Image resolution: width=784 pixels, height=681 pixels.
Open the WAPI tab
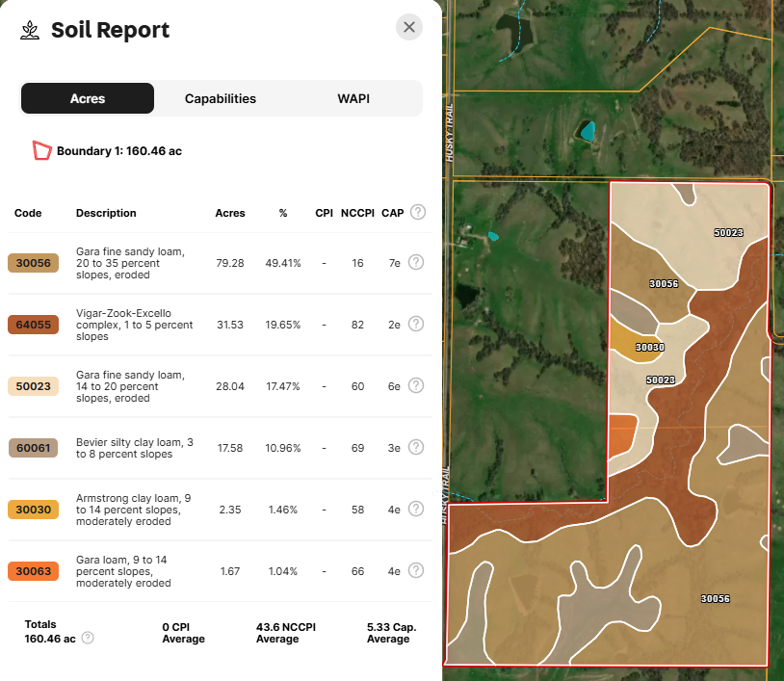353,98
